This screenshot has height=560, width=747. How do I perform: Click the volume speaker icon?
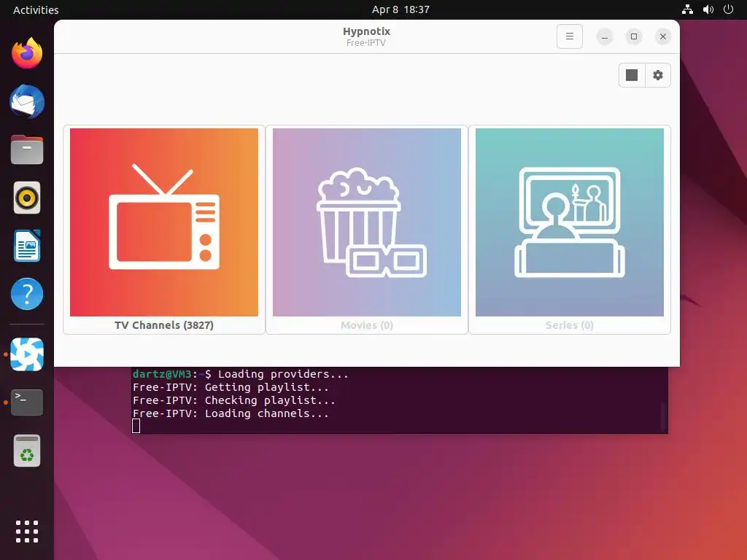(x=708, y=9)
